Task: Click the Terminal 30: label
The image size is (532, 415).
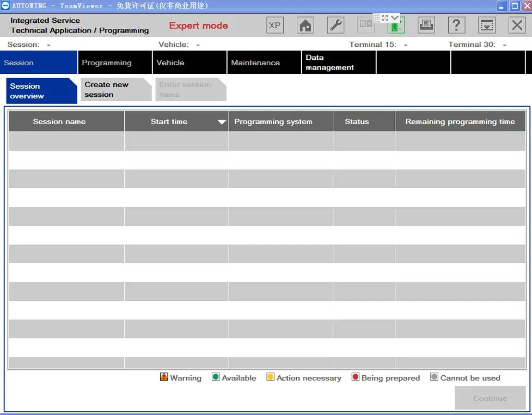Action: click(x=472, y=45)
